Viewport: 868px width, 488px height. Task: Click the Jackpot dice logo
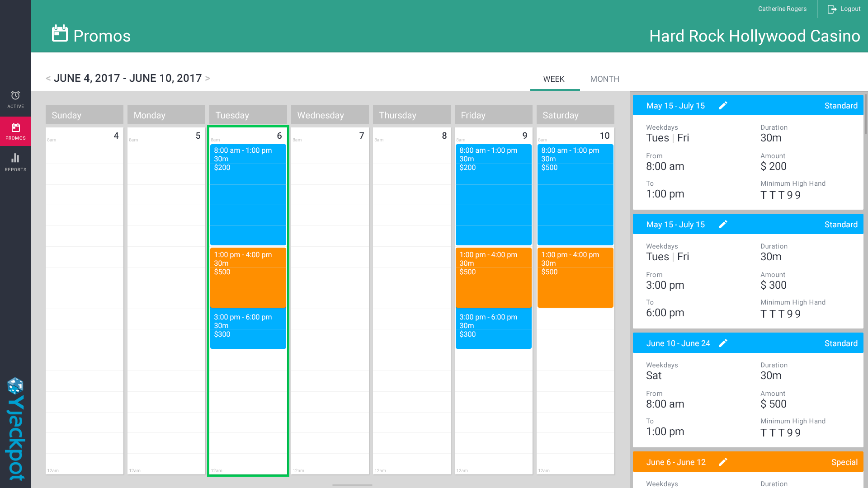pos(15,385)
